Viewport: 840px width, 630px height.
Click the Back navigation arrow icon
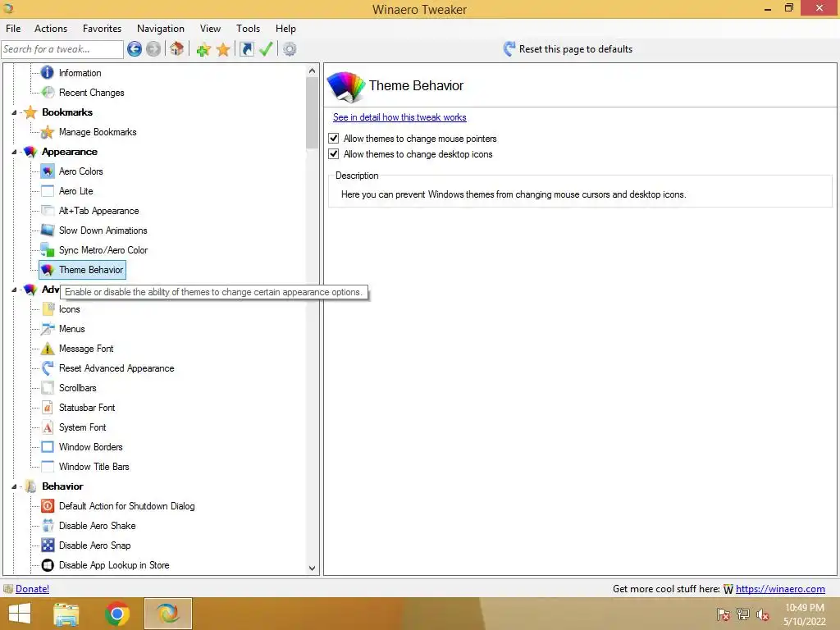pos(135,49)
